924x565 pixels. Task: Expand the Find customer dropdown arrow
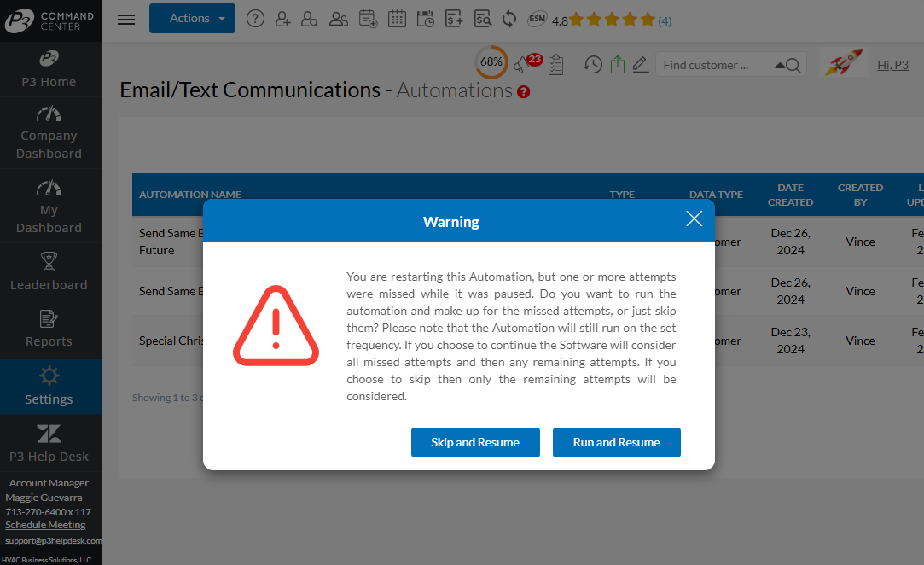click(x=780, y=65)
